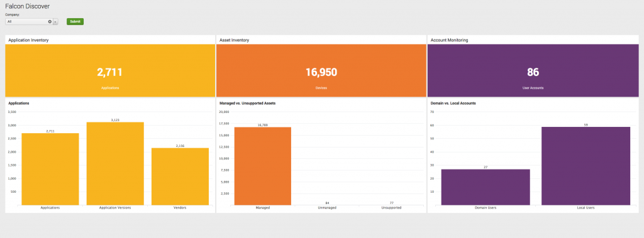Click the Account Monitoring panel title
The height and width of the screenshot is (238, 644).
[449, 40]
